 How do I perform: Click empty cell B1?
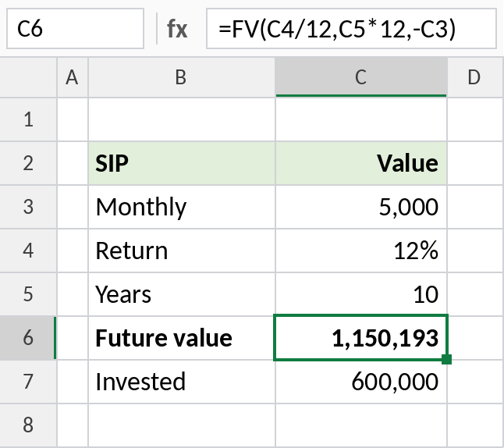[x=182, y=119]
